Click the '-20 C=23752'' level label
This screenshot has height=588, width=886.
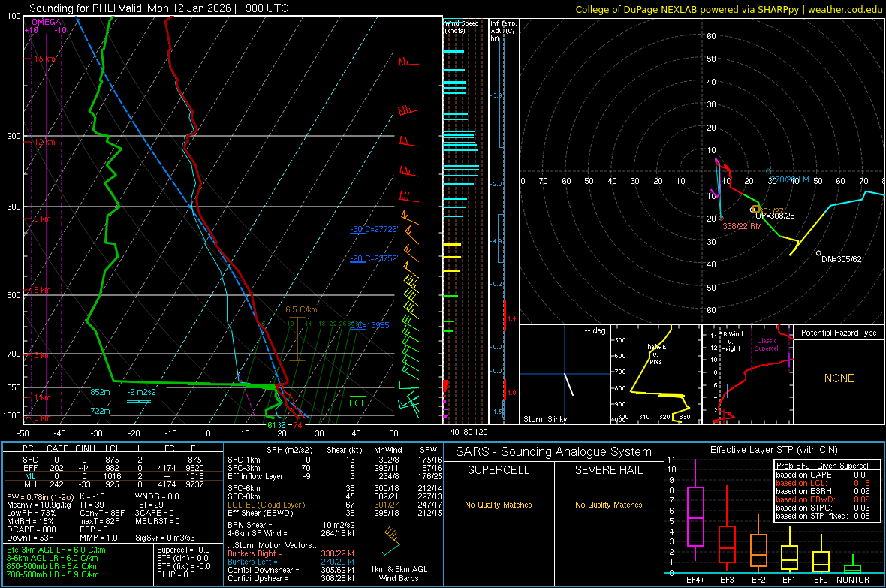point(374,258)
